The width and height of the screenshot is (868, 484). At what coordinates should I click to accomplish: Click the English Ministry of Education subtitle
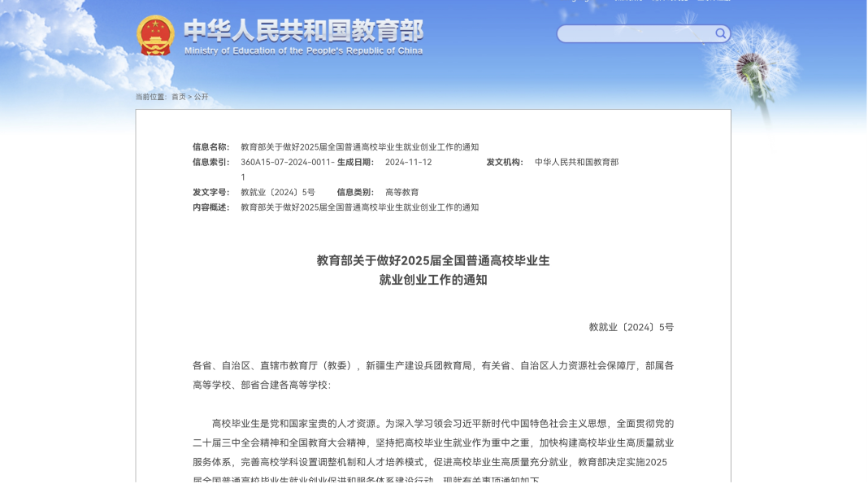coord(303,50)
